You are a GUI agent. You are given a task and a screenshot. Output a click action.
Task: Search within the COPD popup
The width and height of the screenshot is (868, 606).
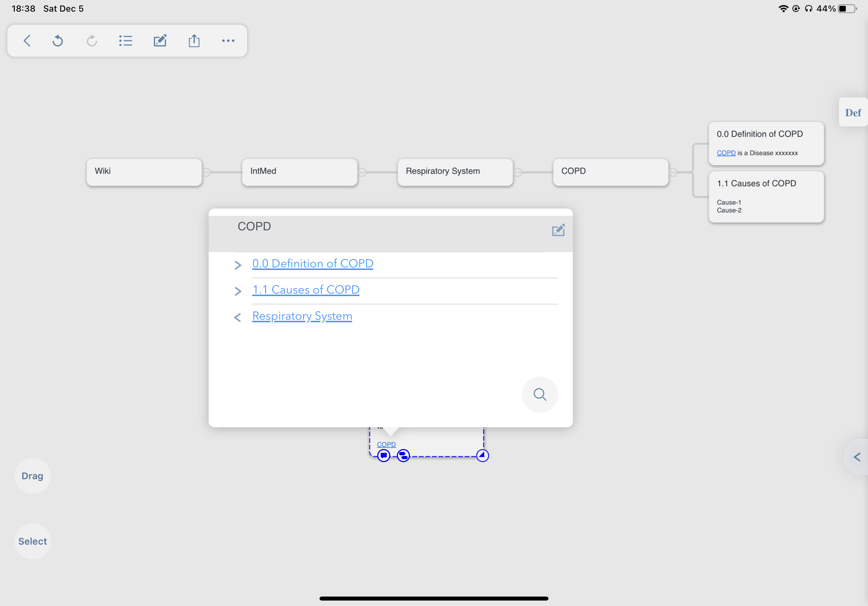[540, 395]
